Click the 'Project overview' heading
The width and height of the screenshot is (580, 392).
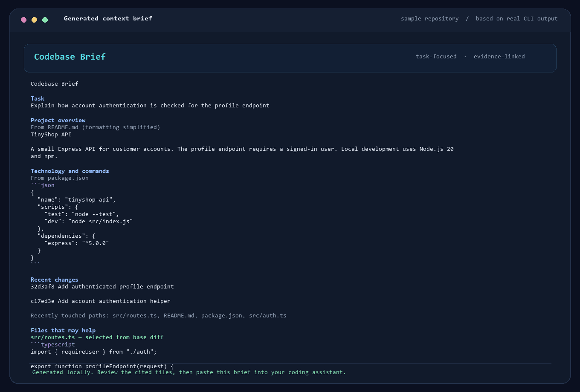click(x=58, y=120)
